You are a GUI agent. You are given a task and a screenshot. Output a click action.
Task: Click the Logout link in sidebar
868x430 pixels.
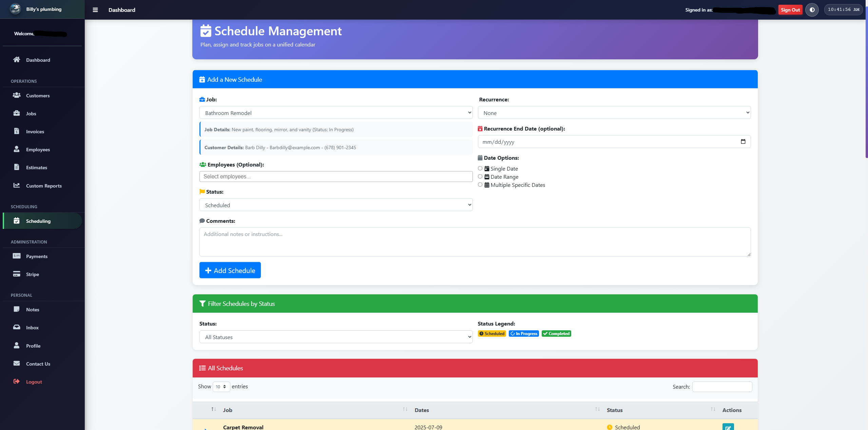point(42,382)
